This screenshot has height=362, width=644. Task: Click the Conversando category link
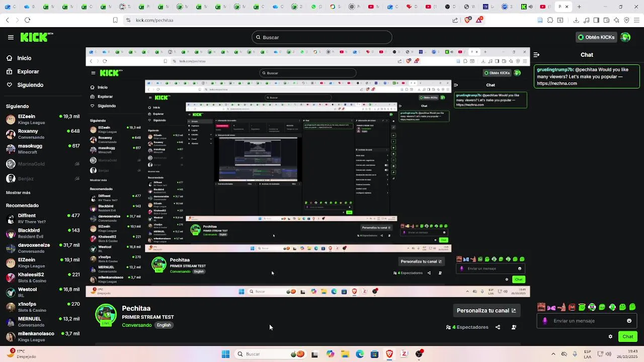pyautogui.click(x=136, y=325)
